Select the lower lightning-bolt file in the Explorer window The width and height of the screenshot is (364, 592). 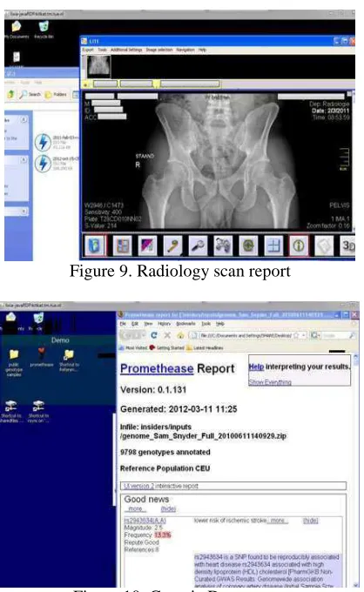(x=43, y=164)
